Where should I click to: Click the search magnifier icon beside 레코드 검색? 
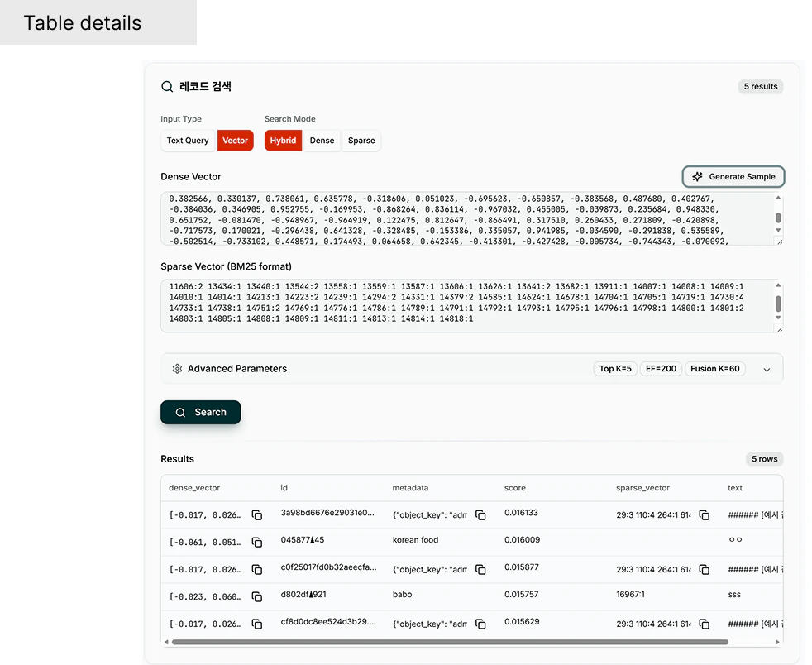click(x=167, y=87)
